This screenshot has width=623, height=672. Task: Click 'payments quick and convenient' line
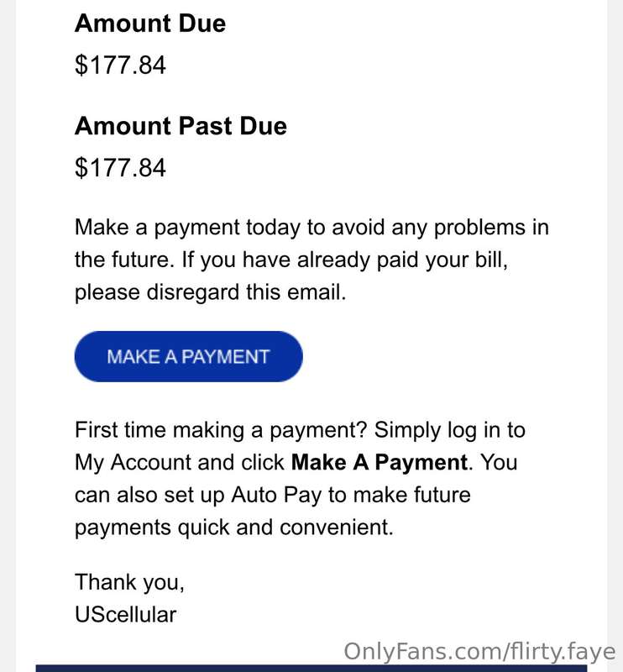point(234,528)
